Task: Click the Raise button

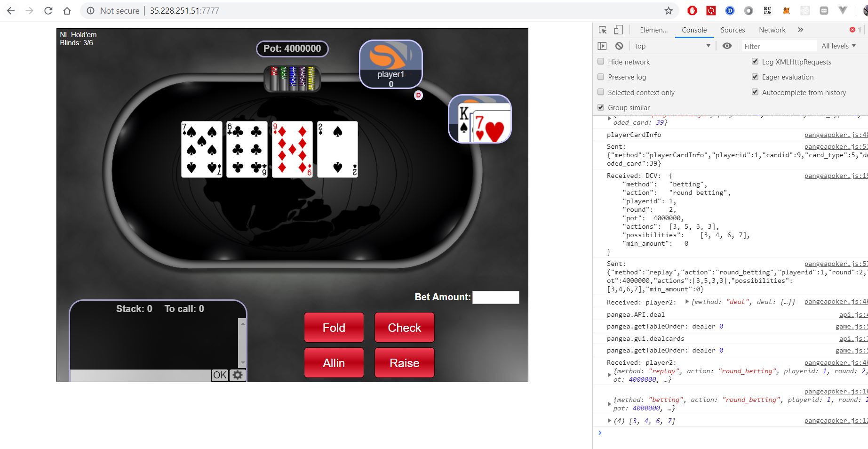Action: [x=405, y=363]
